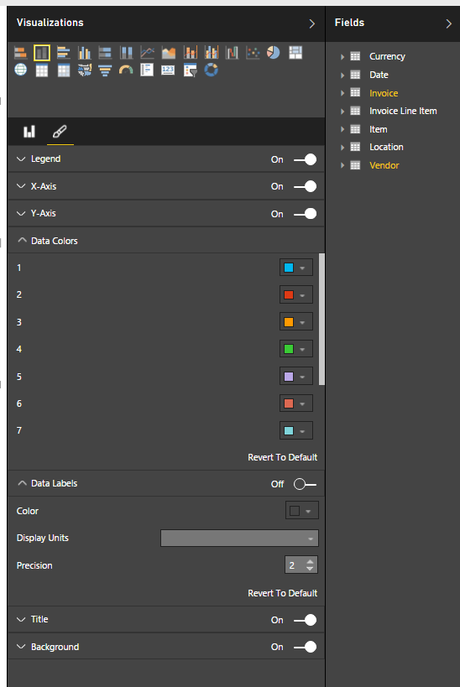Select the scatter chart visualization icon
The height and width of the screenshot is (687, 460).
[x=253, y=53]
